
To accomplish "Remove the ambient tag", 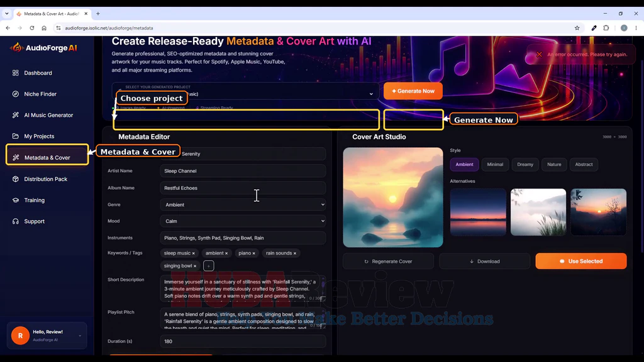I will 226,253.
